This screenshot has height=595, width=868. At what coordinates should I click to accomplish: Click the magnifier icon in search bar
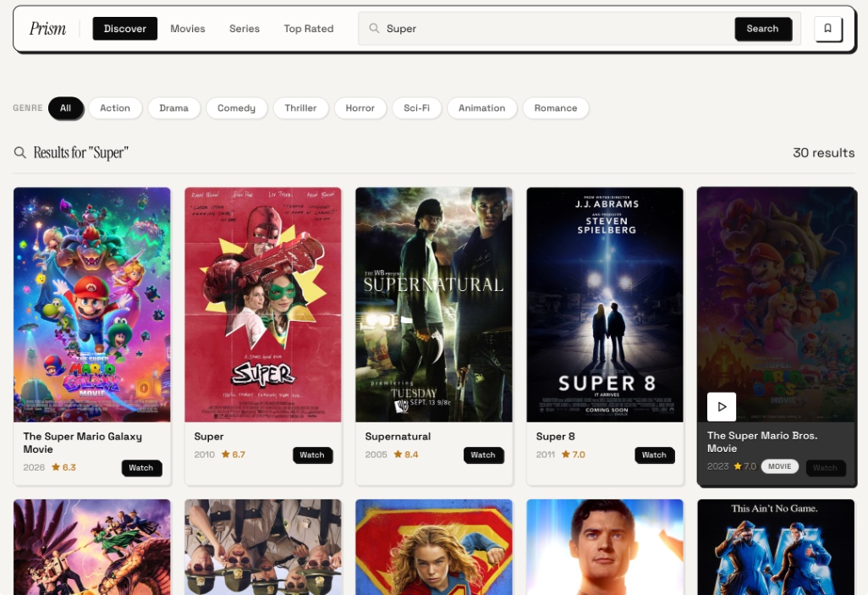[x=374, y=28]
